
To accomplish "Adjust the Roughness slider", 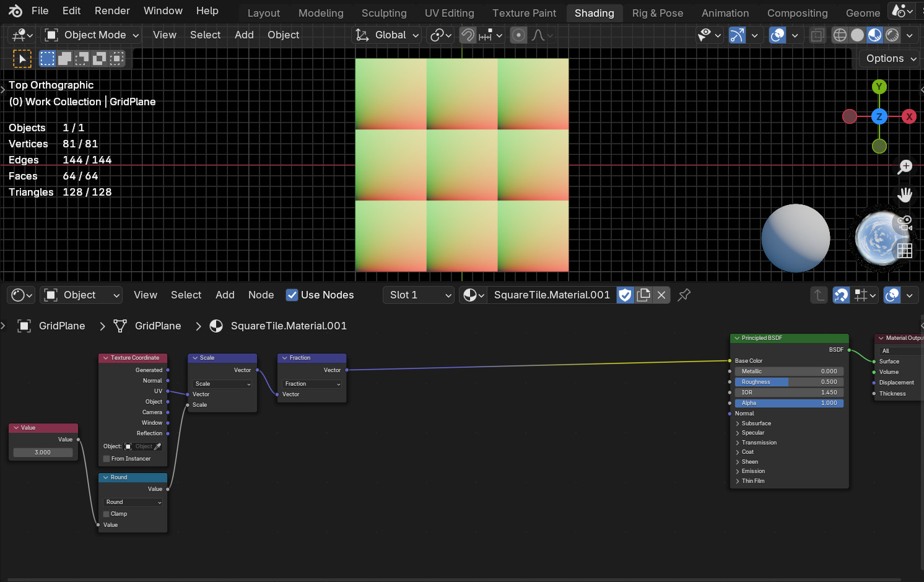I will pos(789,382).
